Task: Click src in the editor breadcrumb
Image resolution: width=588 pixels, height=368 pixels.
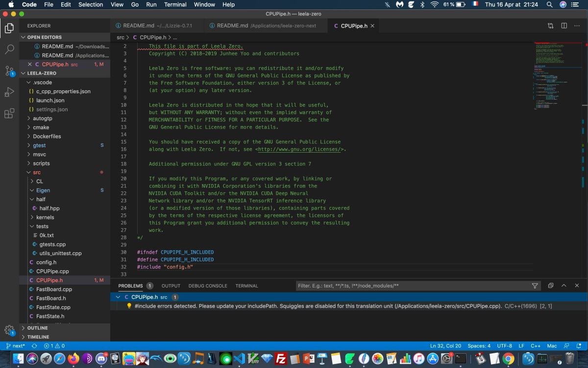Action: click(121, 37)
